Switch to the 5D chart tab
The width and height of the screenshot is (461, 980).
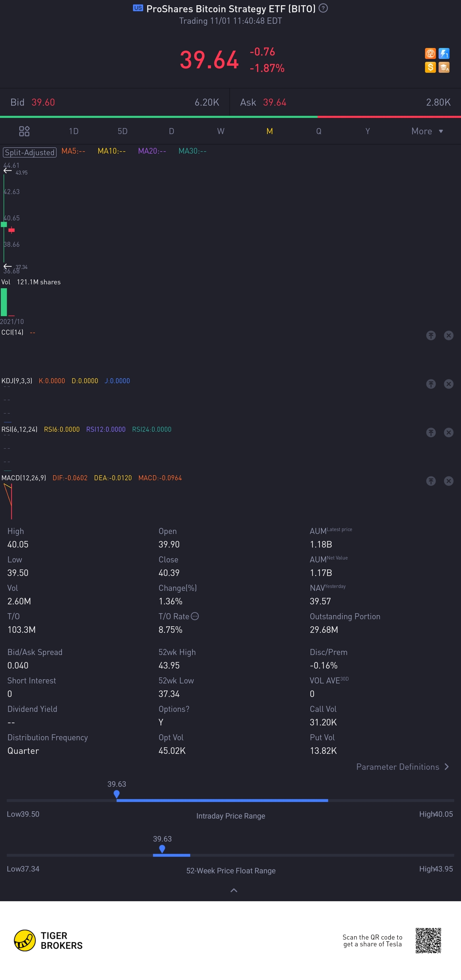123,131
